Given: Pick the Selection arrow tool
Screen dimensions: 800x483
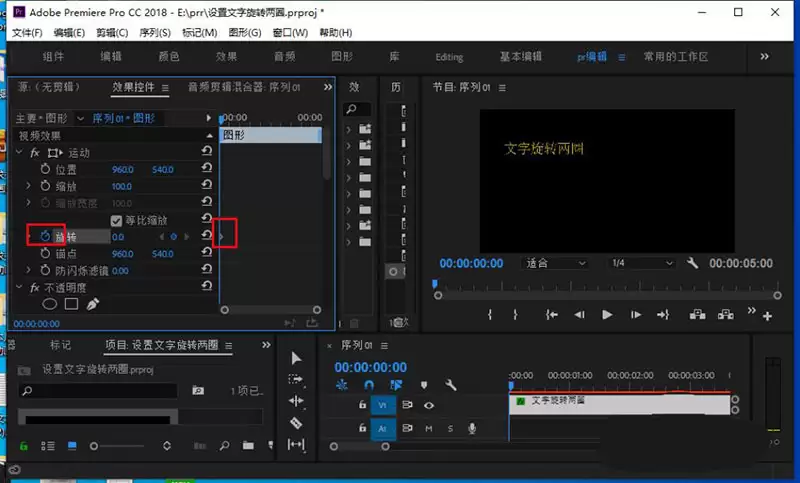Looking at the screenshot, I should (296, 358).
